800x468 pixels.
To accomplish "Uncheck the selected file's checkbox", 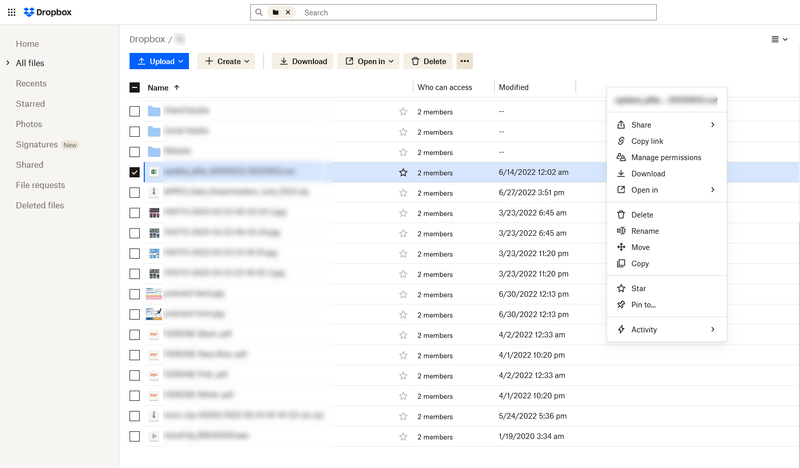I will pyautogui.click(x=135, y=172).
